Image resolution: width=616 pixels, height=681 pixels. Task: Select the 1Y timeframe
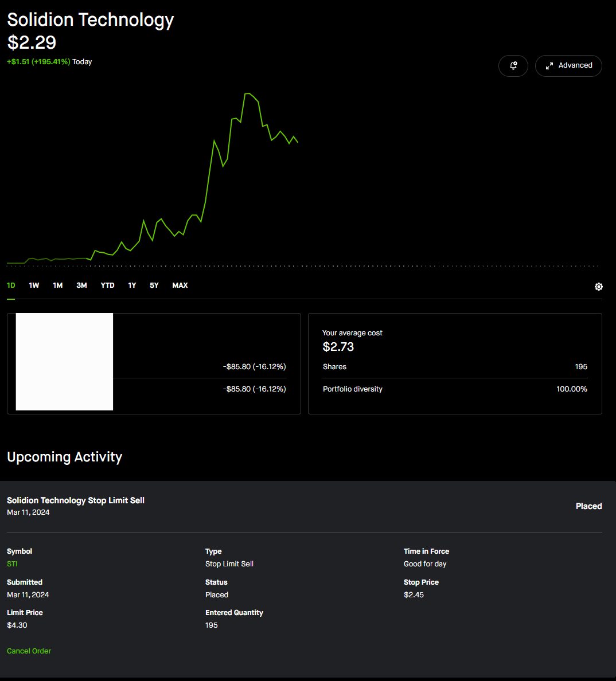[132, 285]
